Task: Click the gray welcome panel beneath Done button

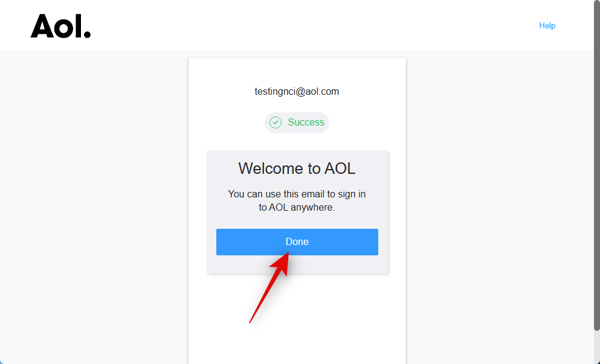Action: 297,264
